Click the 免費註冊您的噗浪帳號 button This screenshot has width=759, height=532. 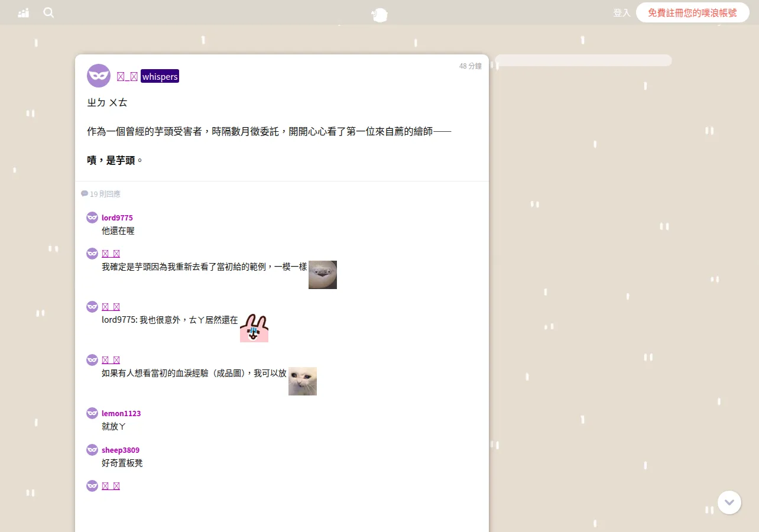click(x=693, y=12)
